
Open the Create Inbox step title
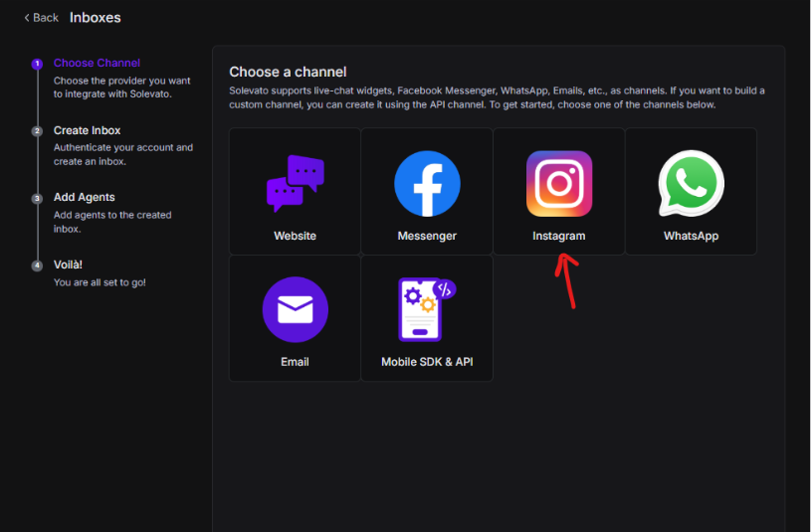[87, 130]
